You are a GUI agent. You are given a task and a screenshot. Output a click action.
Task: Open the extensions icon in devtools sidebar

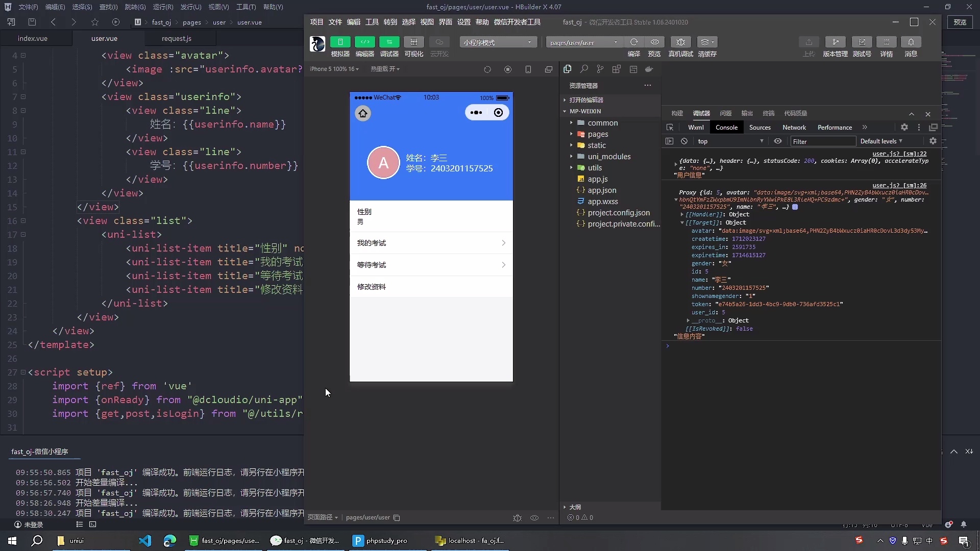(617, 69)
